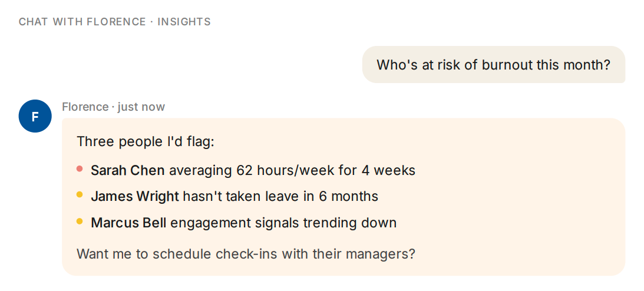
Task: Click Florence's blue F avatar
Action: (x=35, y=116)
